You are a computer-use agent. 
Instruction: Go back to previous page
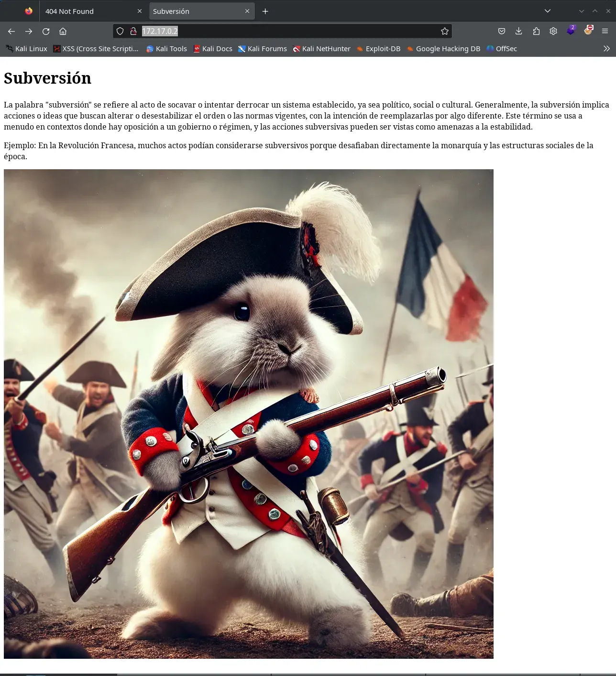click(x=11, y=31)
